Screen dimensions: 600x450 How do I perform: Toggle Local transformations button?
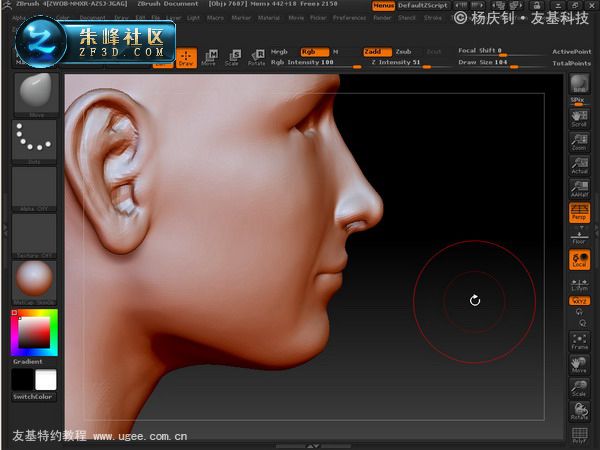coord(579,260)
